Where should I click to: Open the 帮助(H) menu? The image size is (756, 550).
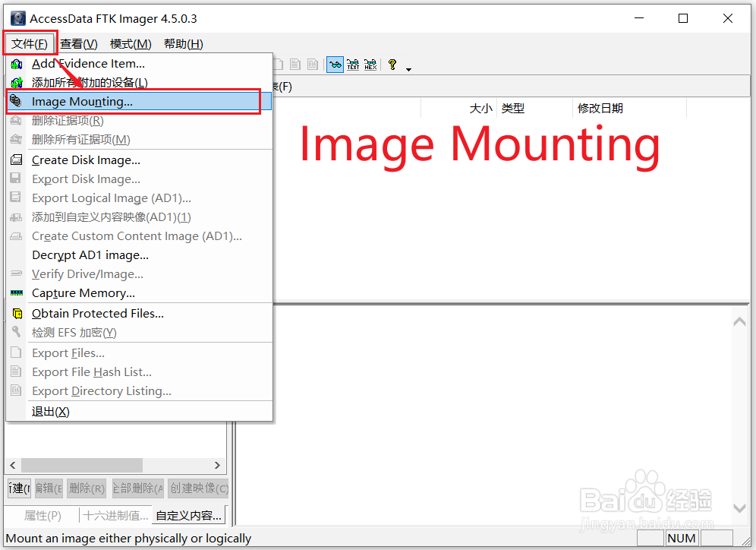[184, 44]
